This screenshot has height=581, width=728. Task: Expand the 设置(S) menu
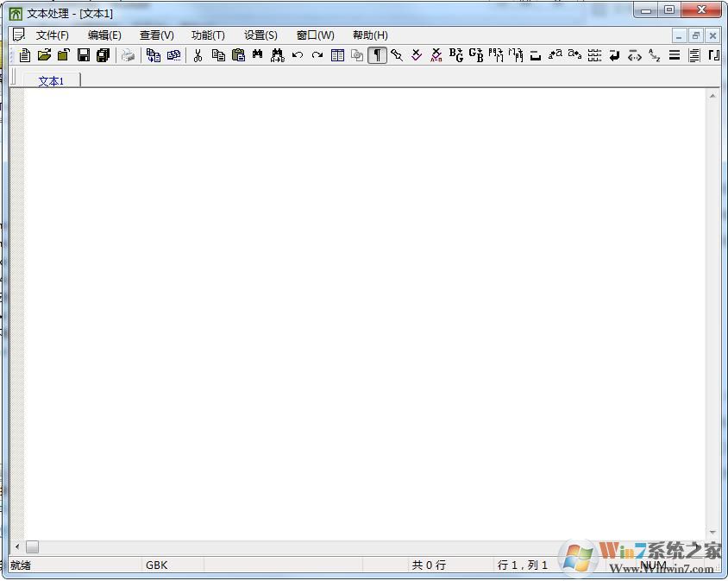click(260, 35)
